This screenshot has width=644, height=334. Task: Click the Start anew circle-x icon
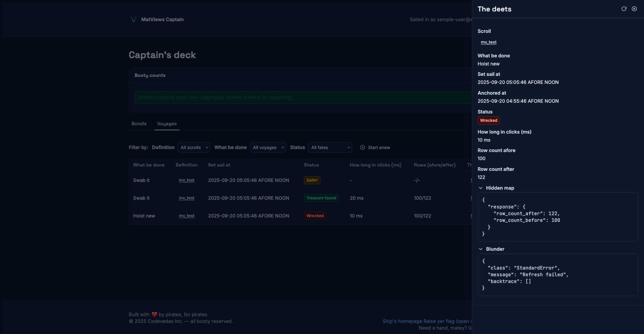(x=363, y=147)
